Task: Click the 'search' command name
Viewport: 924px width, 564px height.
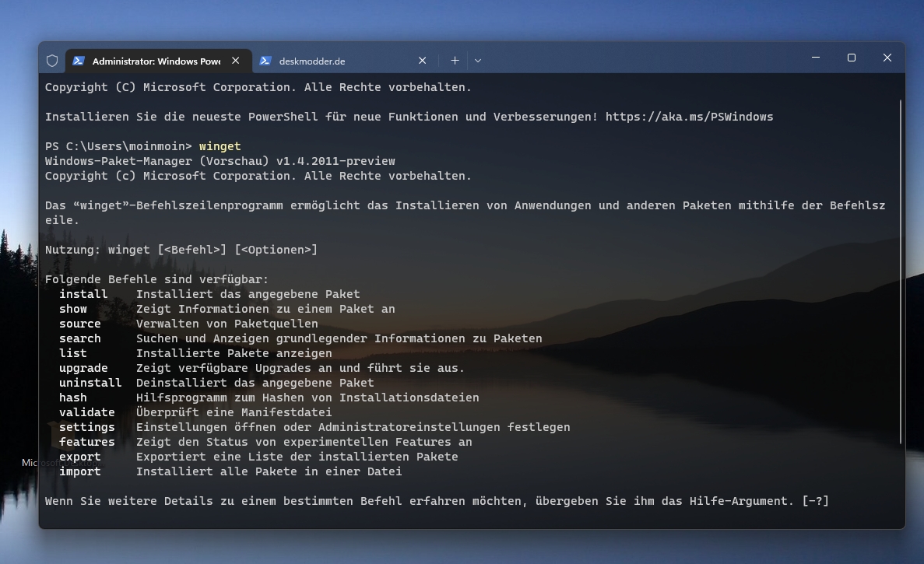Action: pyautogui.click(x=79, y=338)
